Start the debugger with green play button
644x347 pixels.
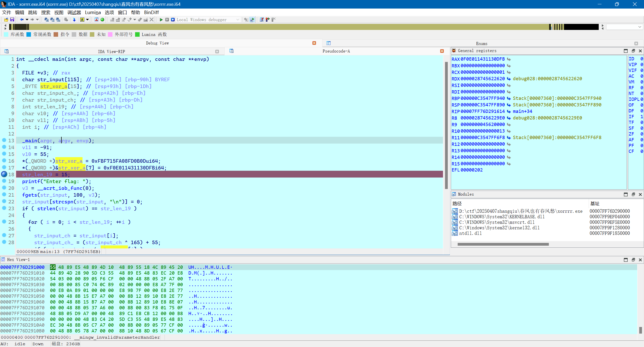click(161, 20)
